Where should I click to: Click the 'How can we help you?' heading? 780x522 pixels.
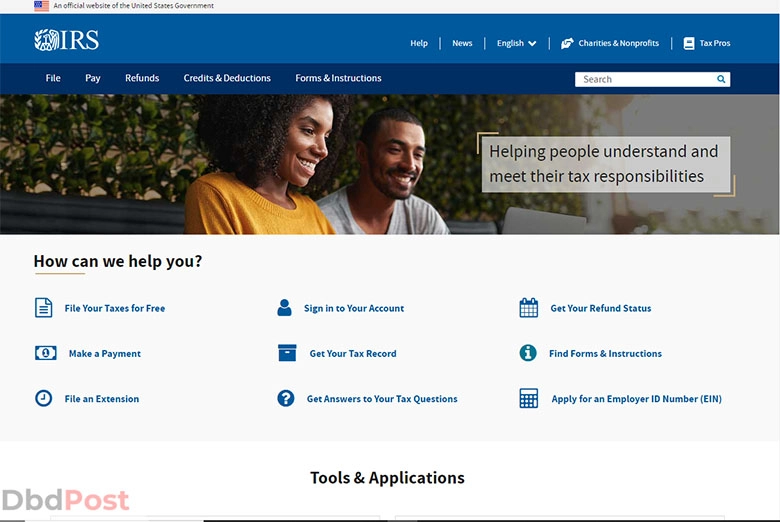click(x=118, y=261)
